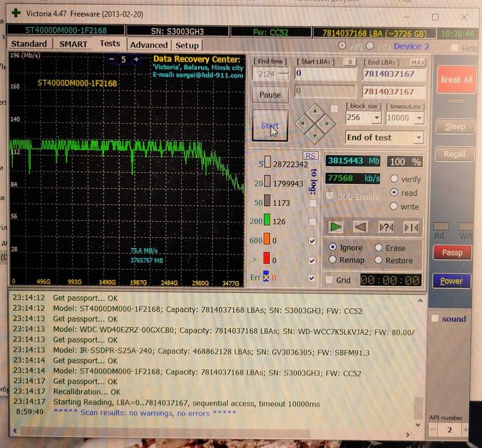Open the Setup tab

coord(187,46)
